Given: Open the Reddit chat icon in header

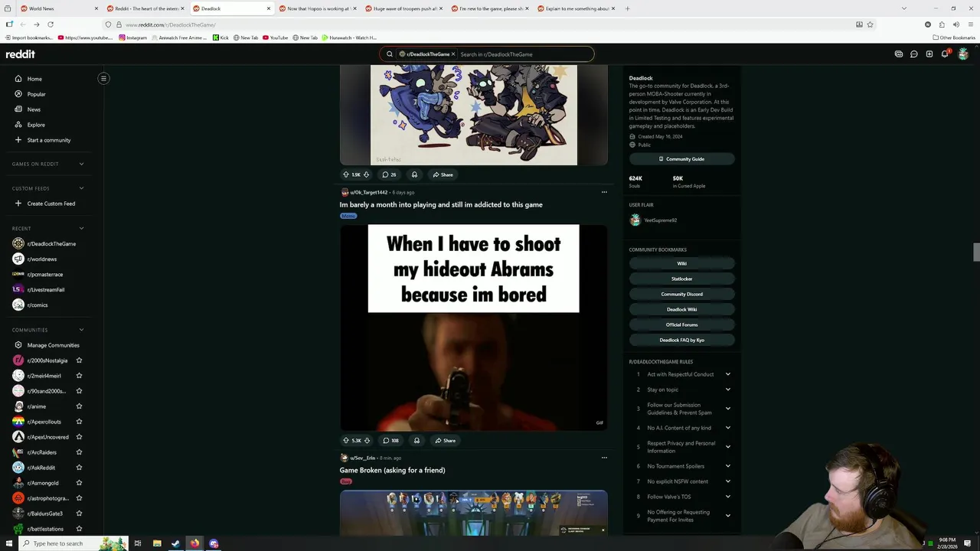Looking at the screenshot, I should 914,54.
